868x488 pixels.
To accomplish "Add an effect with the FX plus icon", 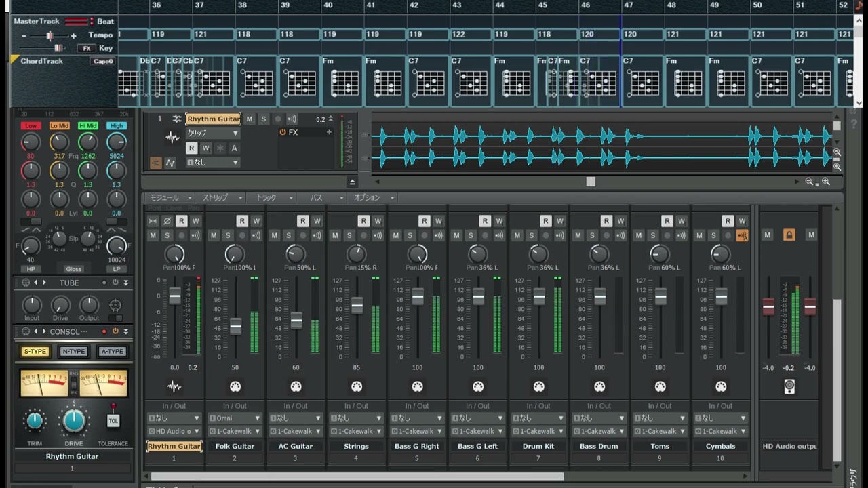I will 329,133.
